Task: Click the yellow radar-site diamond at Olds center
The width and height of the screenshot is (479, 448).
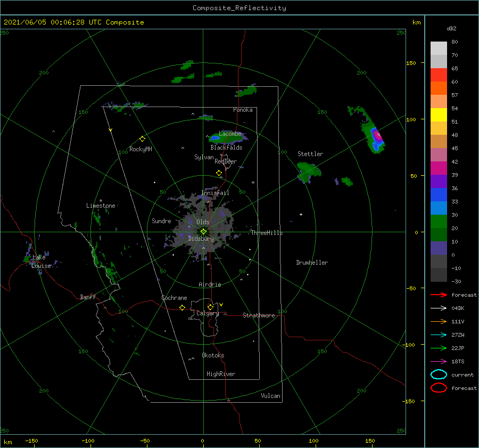Action: [x=203, y=232]
